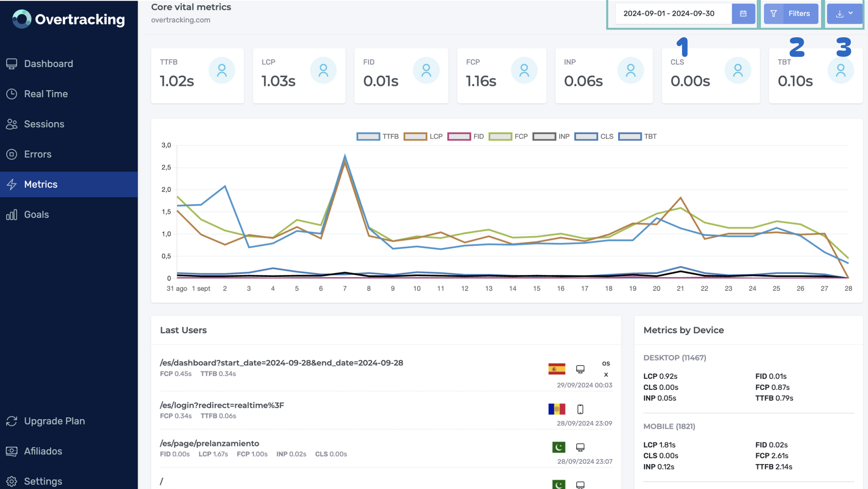868x489 pixels.
Task: Click the LCP peak on day 7
Action: point(345,162)
